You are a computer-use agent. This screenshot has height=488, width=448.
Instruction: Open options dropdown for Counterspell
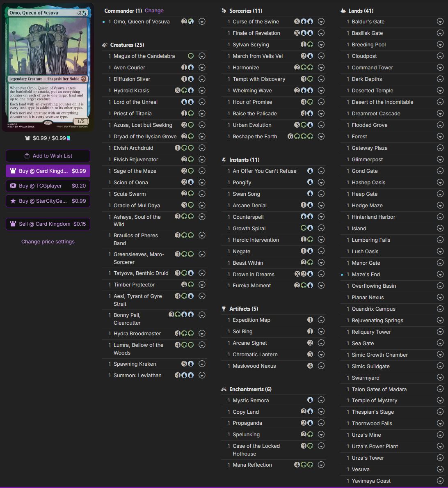321,217
